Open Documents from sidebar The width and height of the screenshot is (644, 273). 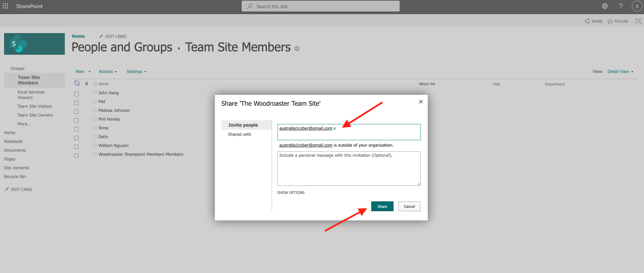(15, 150)
